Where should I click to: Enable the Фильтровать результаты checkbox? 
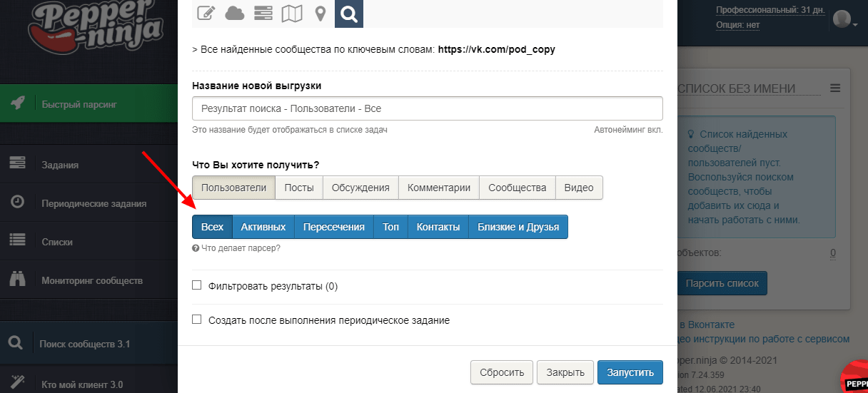click(197, 286)
